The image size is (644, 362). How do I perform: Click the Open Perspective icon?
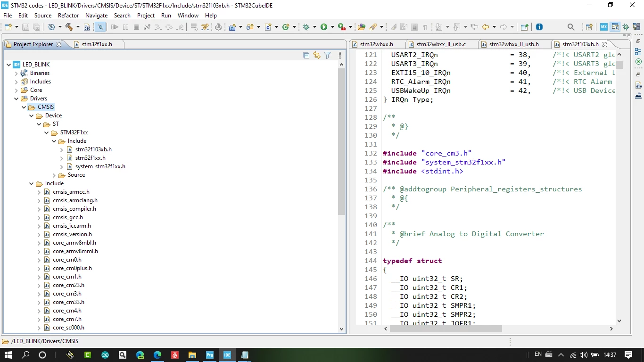(589, 27)
